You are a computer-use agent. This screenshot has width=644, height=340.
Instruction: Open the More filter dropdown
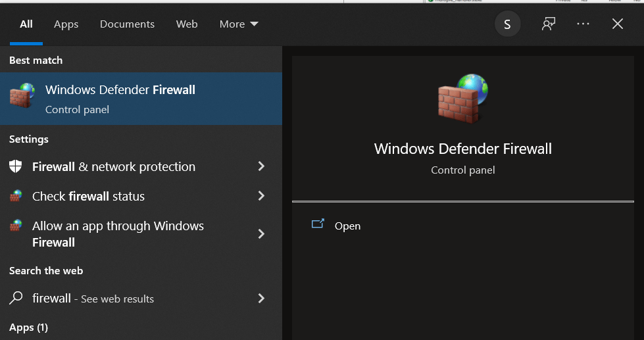click(239, 24)
